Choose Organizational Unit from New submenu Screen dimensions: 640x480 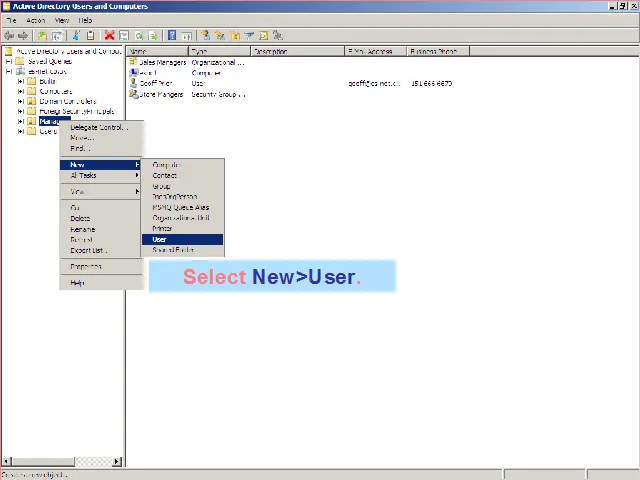click(x=182, y=218)
